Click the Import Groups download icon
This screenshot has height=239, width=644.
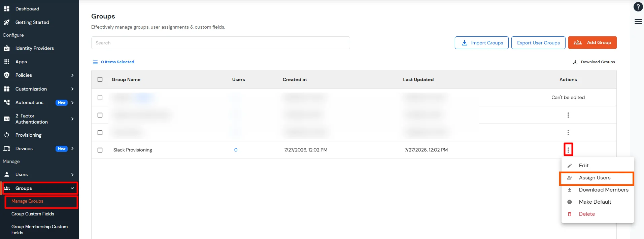(465, 43)
